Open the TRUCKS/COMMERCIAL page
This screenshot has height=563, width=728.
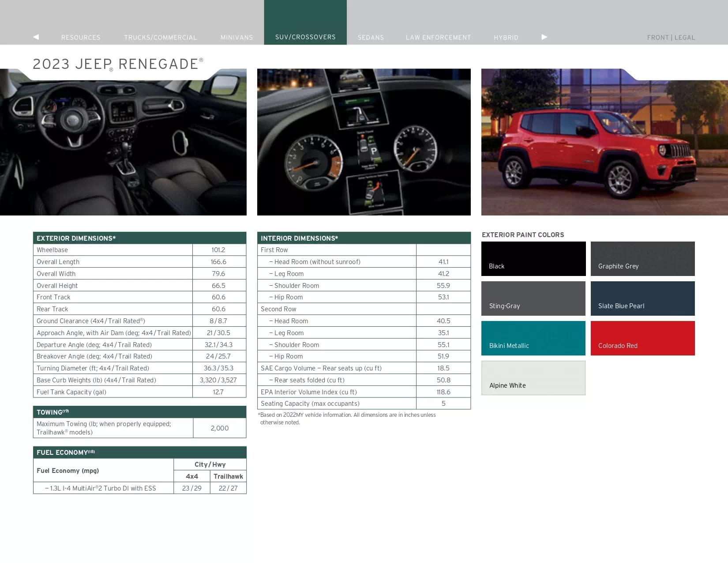point(161,38)
